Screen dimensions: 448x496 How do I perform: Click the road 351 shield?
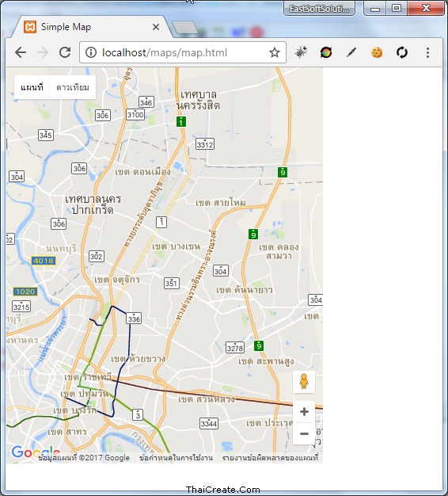[x=172, y=283]
